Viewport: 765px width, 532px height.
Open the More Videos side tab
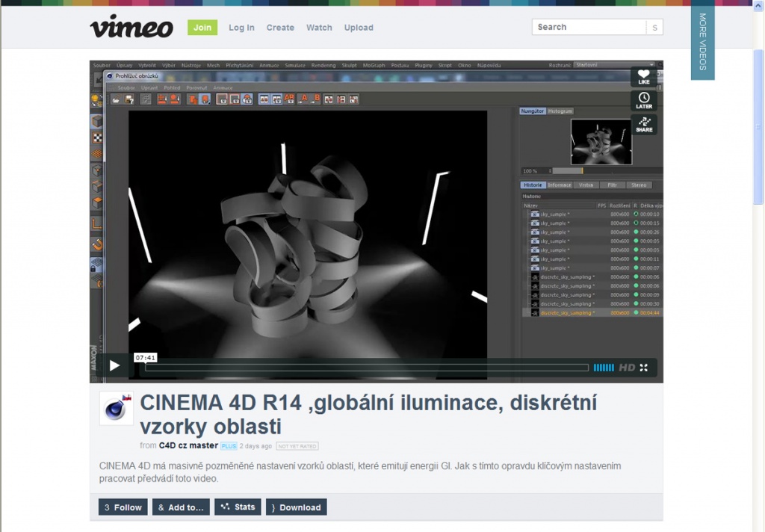(702, 40)
